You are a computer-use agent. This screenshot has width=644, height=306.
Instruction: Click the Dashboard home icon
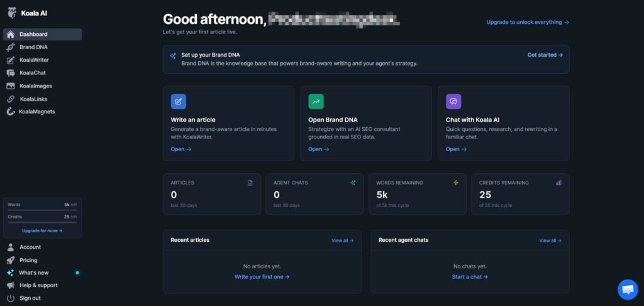(x=11, y=35)
